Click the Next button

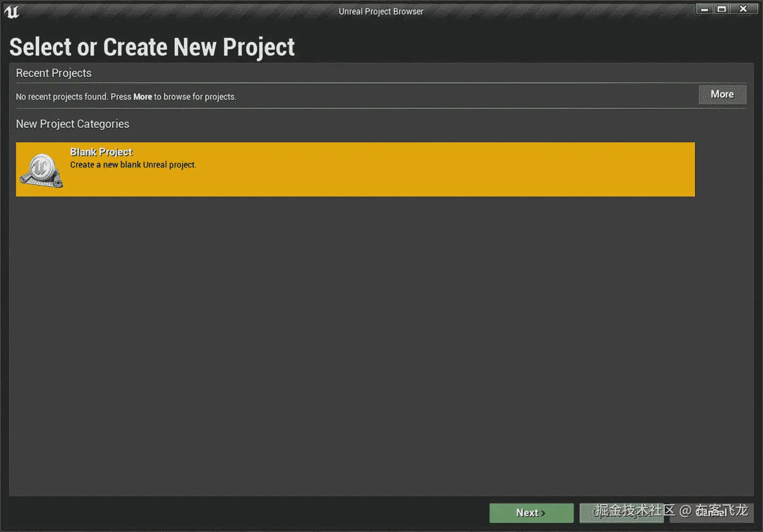531,513
